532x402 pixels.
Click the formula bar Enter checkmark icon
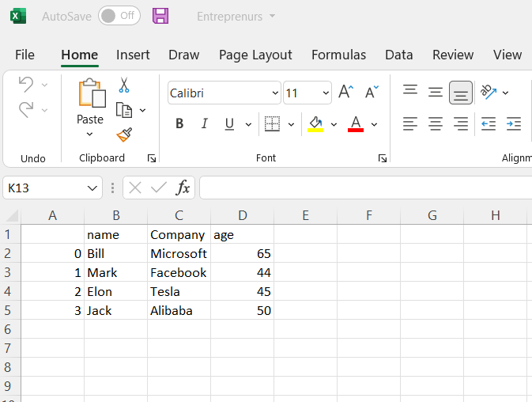click(x=158, y=188)
